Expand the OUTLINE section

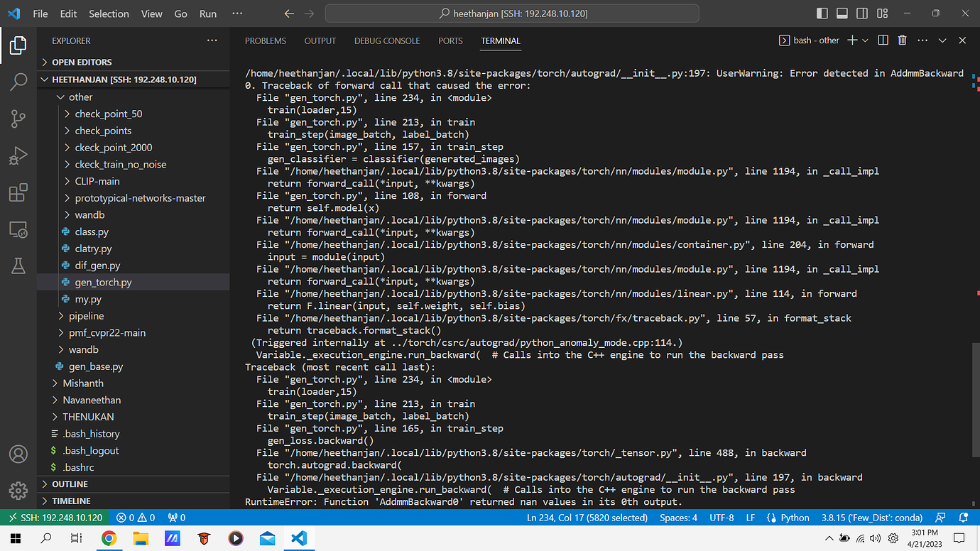[x=70, y=484]
